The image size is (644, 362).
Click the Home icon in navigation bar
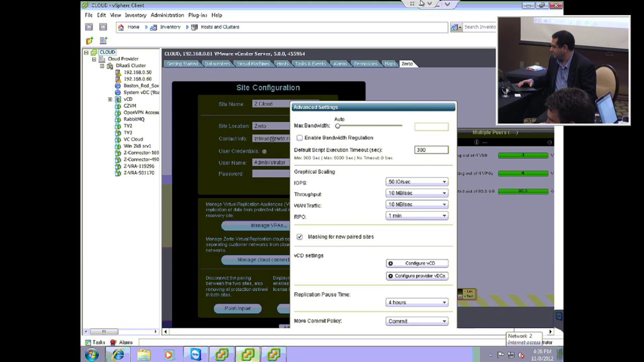point(121,27)
